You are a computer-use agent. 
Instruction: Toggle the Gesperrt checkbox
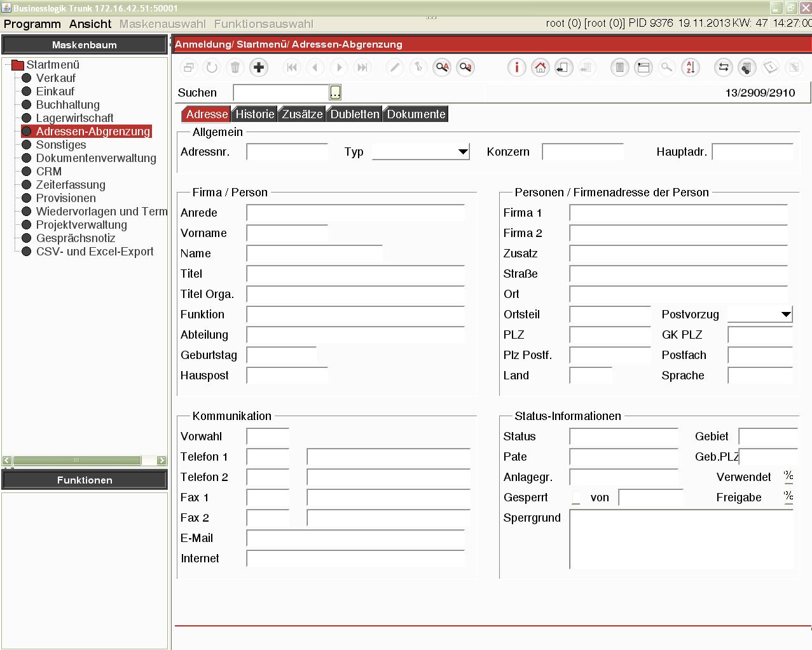click(576, 498)
